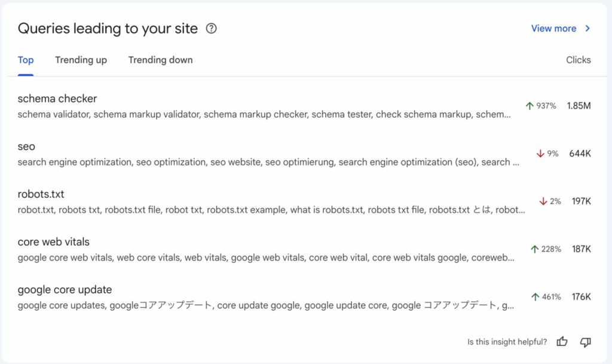The width and height of the screenshot is (612, 364).
Task: Click the Clicks column header
Action: pyautogui.click(x=578, y=60)
